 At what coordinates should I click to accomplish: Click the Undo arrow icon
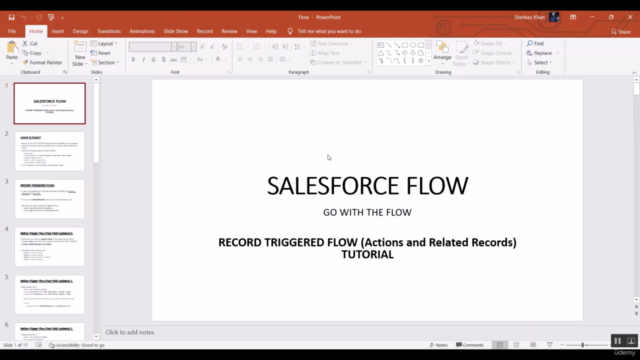tap(24, 17)
